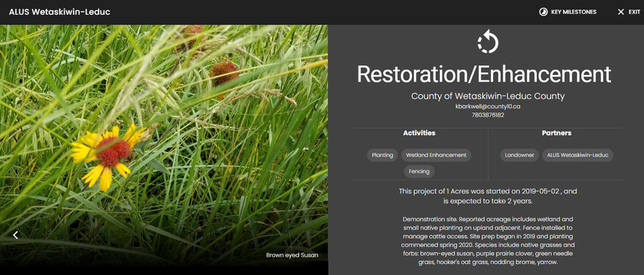
Task: Click the Restoration/Enhancement heading
Action: pos(484,75)
